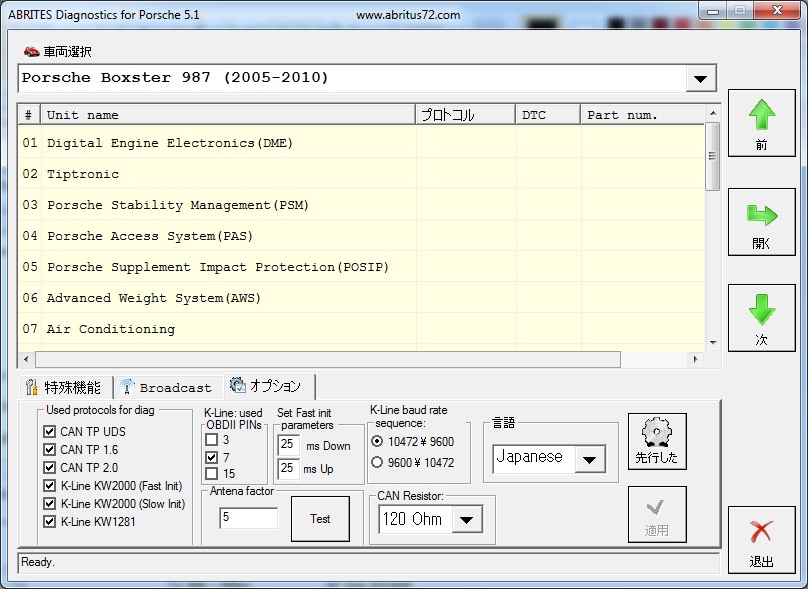Click the Antena factor input field

point(248,517)
